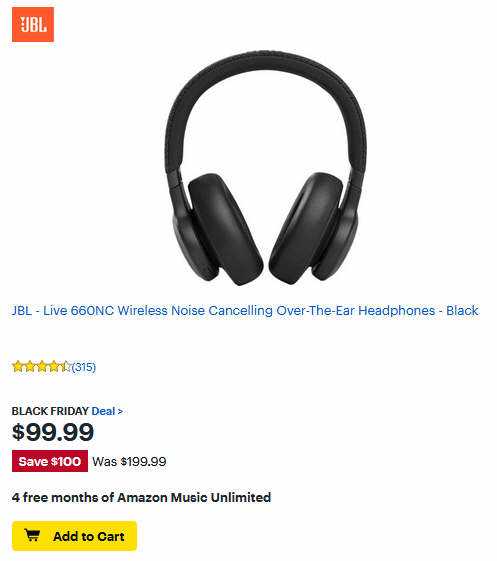Click the word Black in the product title
This screenshot has width=497, height=561.
pyautogui.click(x=462, y=311)
